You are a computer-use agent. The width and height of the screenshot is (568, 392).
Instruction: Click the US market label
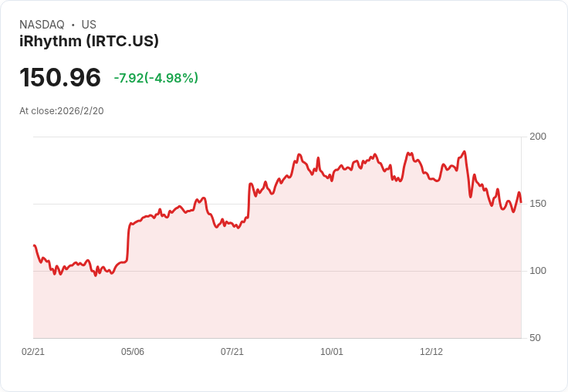(x=89, y=25)
